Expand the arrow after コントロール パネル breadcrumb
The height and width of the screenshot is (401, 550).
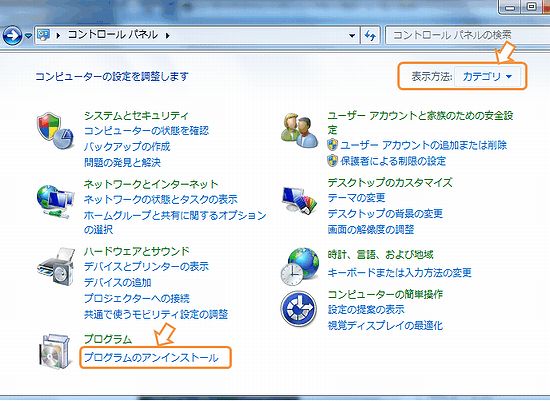pyautogui.click(x=168, y=35)
